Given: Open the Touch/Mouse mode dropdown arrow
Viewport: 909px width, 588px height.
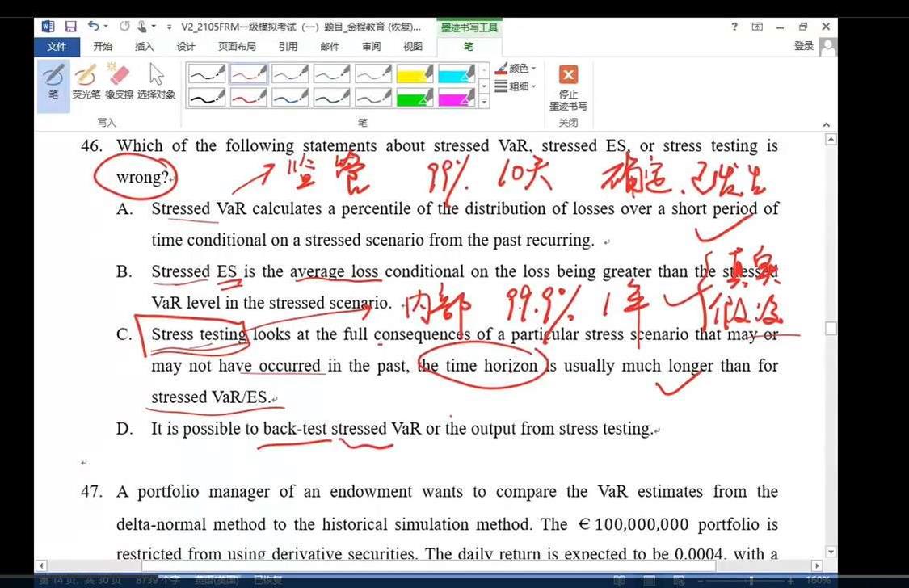Looking at the screenshot, I should [x=154, y=26].
